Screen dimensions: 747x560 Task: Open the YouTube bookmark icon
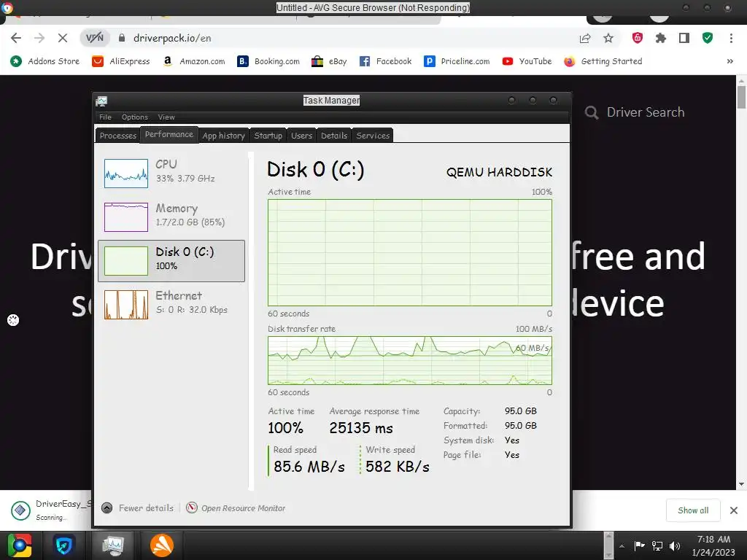click(508, 61)
